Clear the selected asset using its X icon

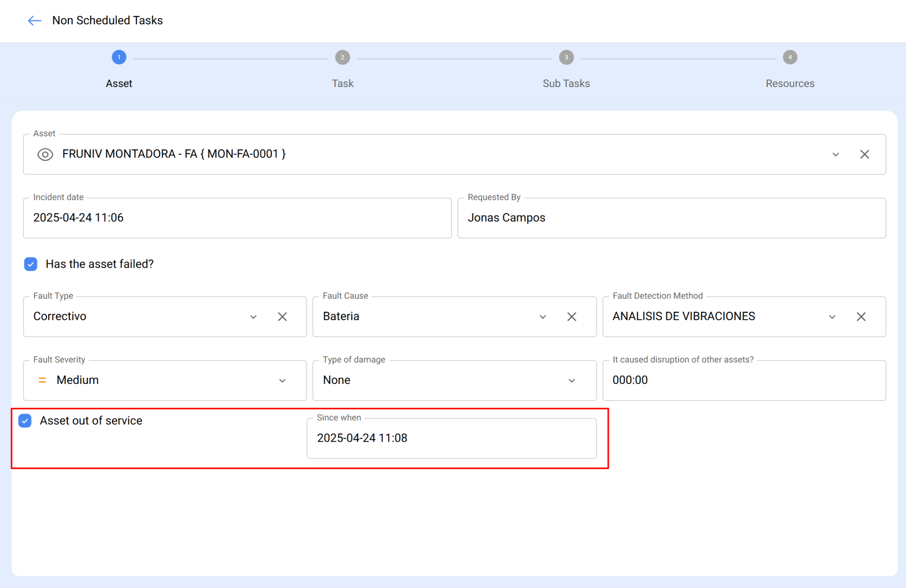point(865,154)
